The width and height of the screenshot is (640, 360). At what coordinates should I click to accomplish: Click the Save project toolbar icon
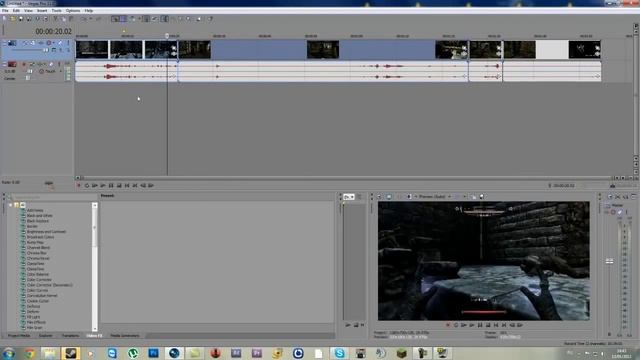pyautogui.click(x=21, y=19)
